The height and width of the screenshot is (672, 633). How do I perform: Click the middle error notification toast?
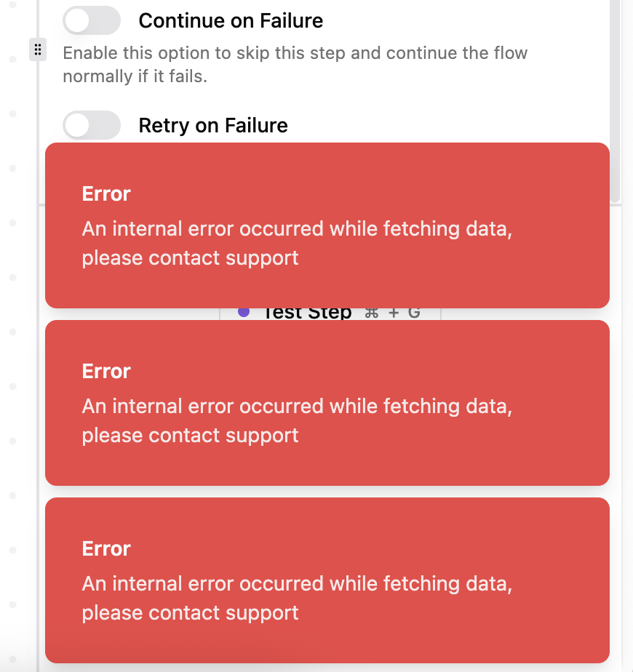(327, 402)
